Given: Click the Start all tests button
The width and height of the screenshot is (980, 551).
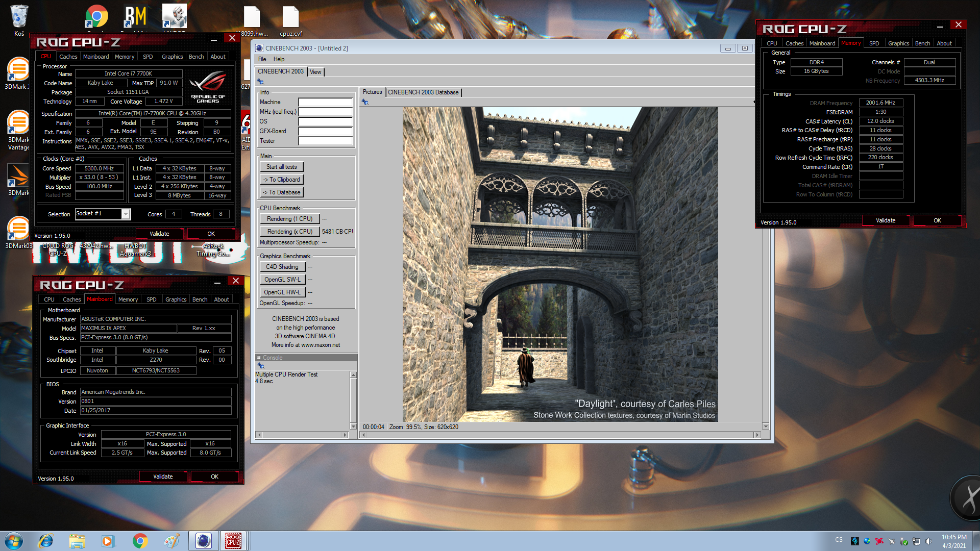Looking at the screenshot, I should click(281, 167).
